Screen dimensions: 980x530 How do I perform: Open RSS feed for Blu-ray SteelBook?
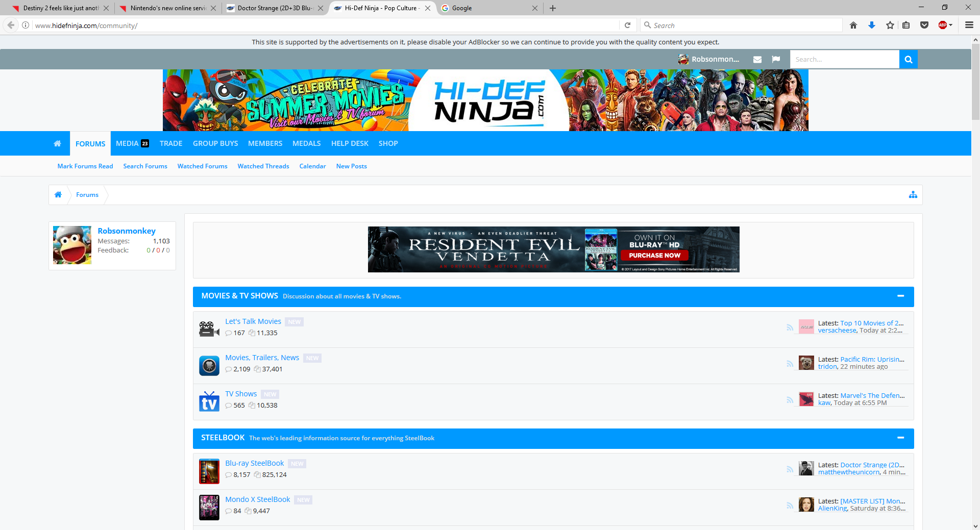(x=790, y=469)
